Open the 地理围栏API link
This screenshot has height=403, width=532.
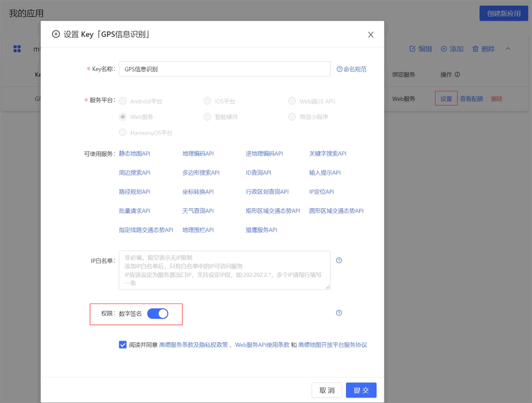198,230
